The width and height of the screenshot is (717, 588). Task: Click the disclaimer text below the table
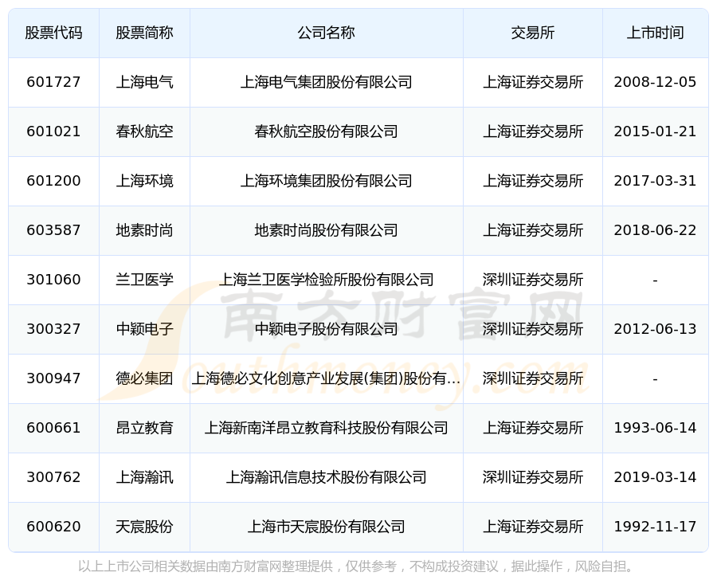[358, 566]
